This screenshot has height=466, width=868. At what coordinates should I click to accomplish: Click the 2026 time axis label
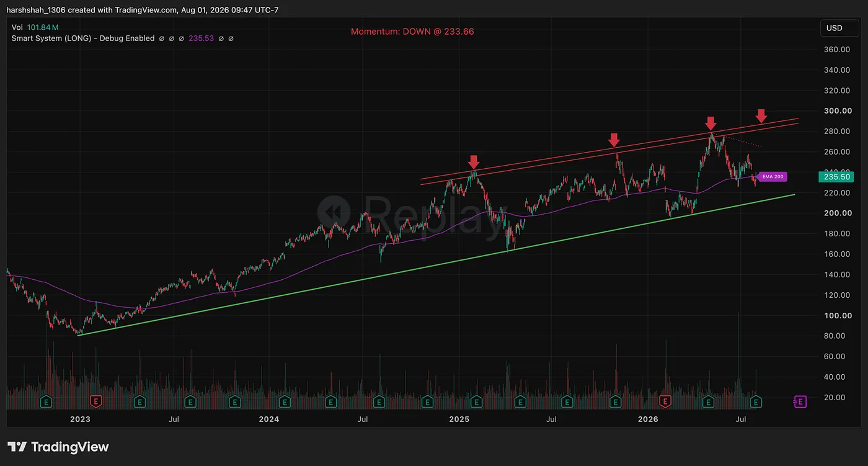pyautogui.click(x=649, y=420)
